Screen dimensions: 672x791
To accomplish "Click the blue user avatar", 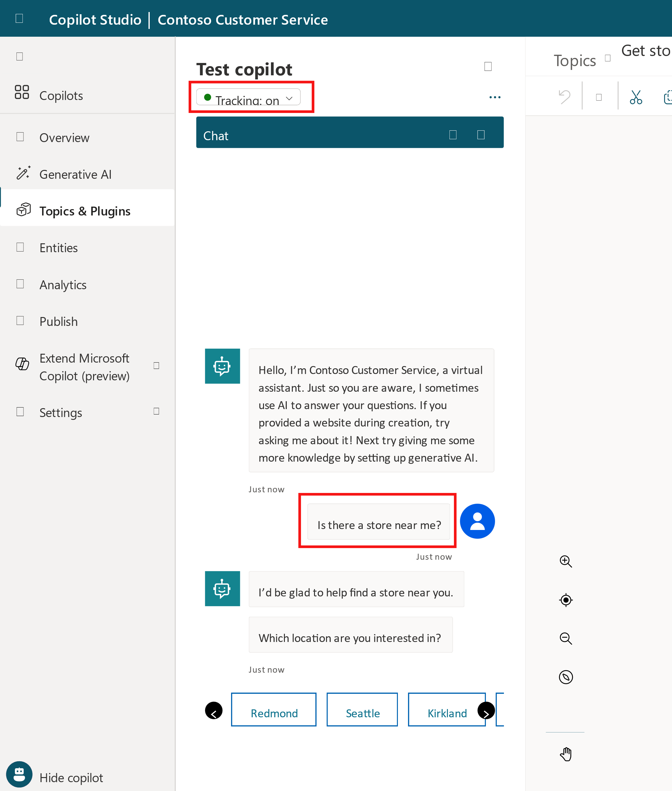I will pos(477,521).
